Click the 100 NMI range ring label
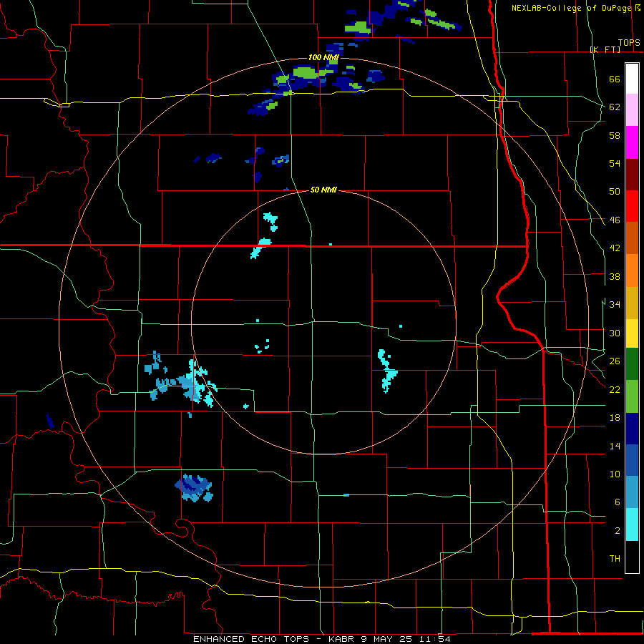This screenshot has width=644, height=644. [323, 57]
